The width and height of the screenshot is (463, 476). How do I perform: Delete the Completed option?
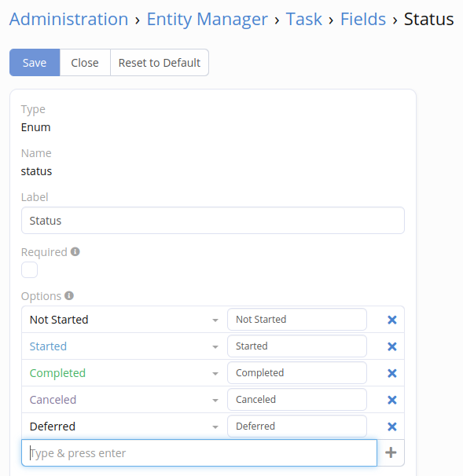point(392,373)
